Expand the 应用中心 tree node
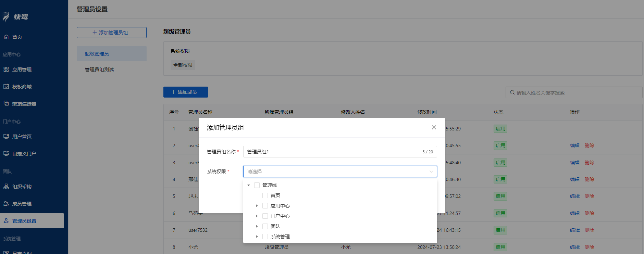This screenshot has height=254, width=644. pos(257,206)
